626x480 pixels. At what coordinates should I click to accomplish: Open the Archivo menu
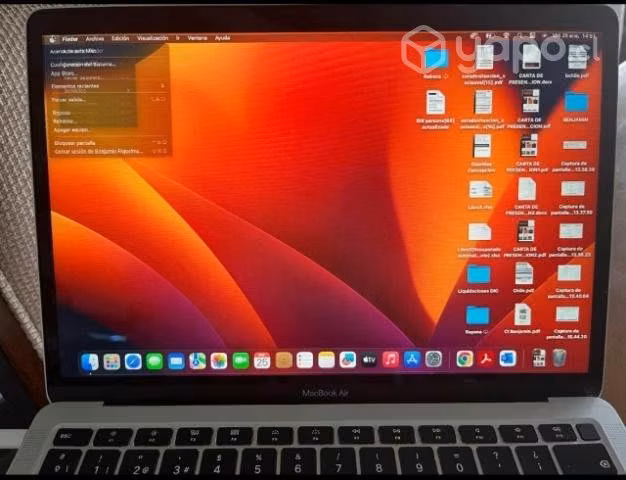95,39
